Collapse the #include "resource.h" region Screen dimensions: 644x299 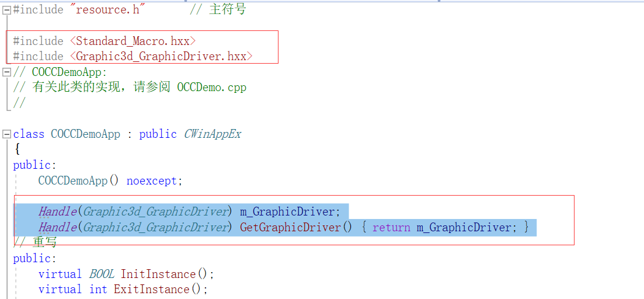pos(6,11)
